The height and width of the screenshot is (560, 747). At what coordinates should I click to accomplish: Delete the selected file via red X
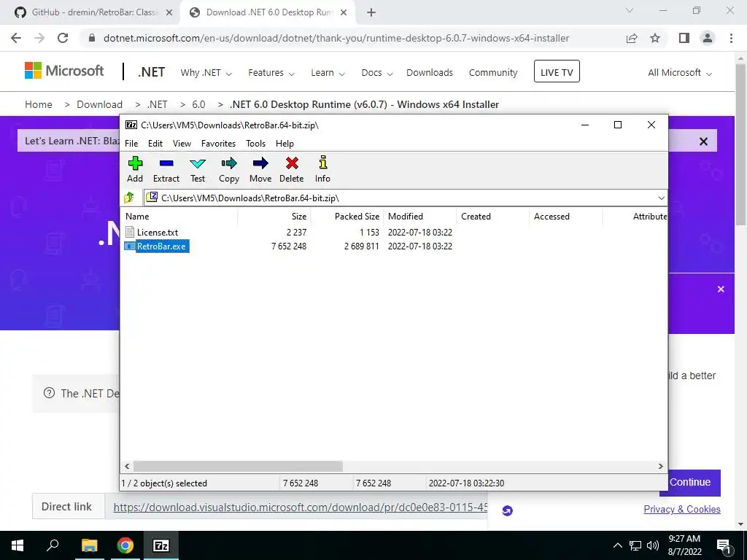point(292,169)
